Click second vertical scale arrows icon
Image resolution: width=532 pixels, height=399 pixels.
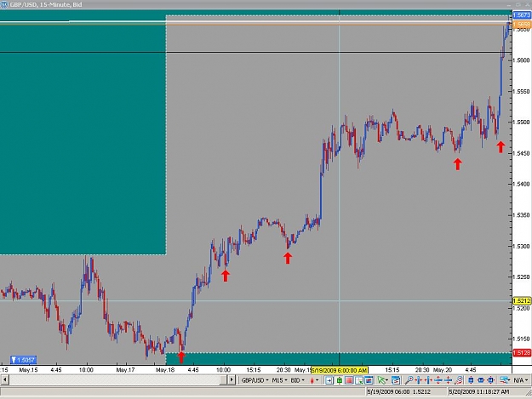[449, 380]
